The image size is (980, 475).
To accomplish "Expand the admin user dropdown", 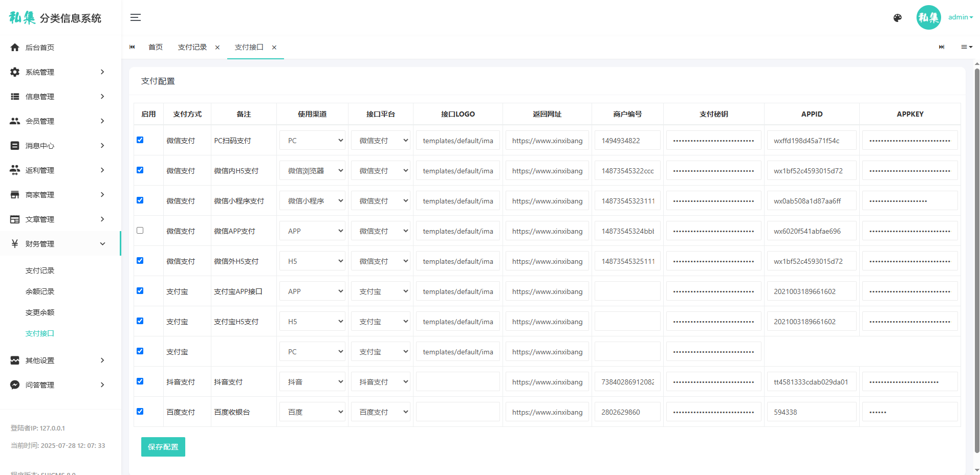I will click(960, 17).
